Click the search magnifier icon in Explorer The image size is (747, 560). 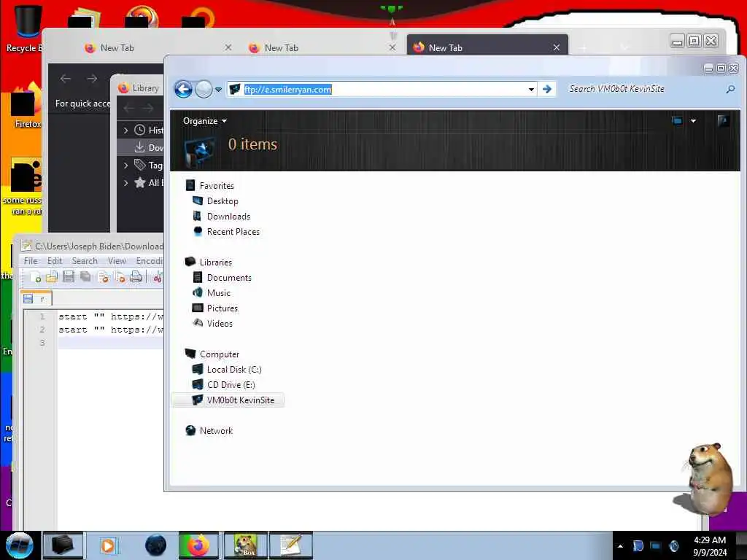coord(729,89)
